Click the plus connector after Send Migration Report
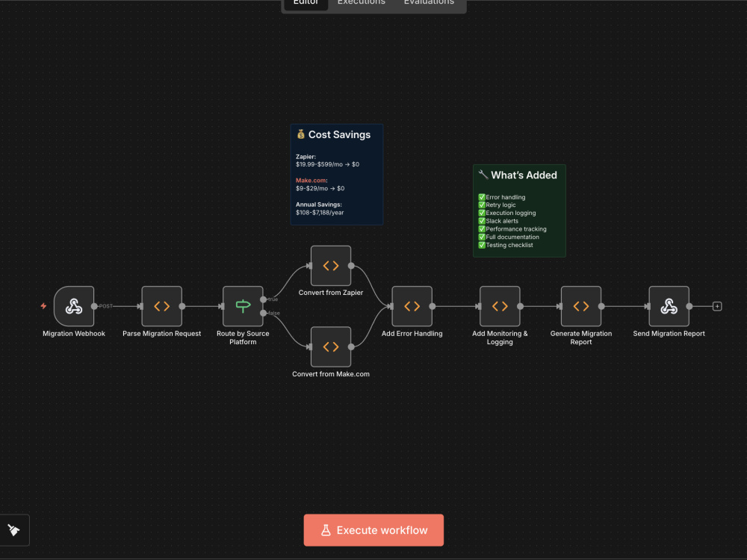747x560 pixels. 717,306
